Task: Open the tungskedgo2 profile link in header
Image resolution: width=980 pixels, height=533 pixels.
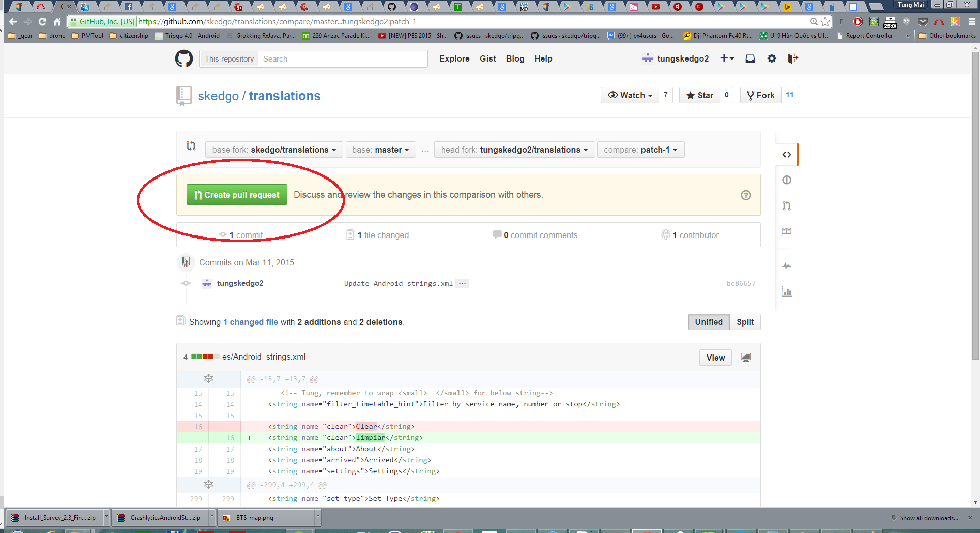Action: click(676, 58)
